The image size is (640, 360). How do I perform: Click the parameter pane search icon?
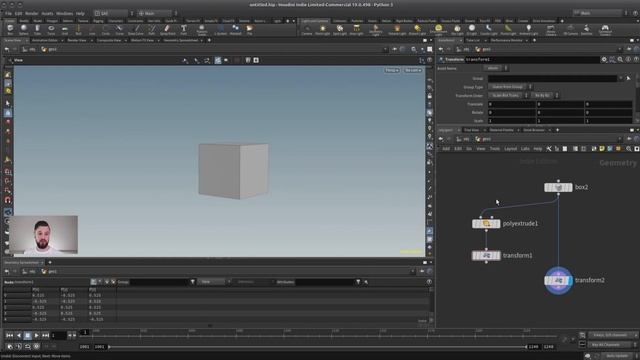(620, 60)
